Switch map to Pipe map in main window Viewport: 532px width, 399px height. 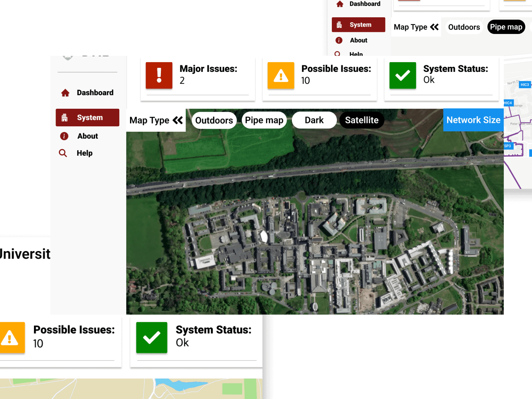pyautogui.click(x=264, y=120)
